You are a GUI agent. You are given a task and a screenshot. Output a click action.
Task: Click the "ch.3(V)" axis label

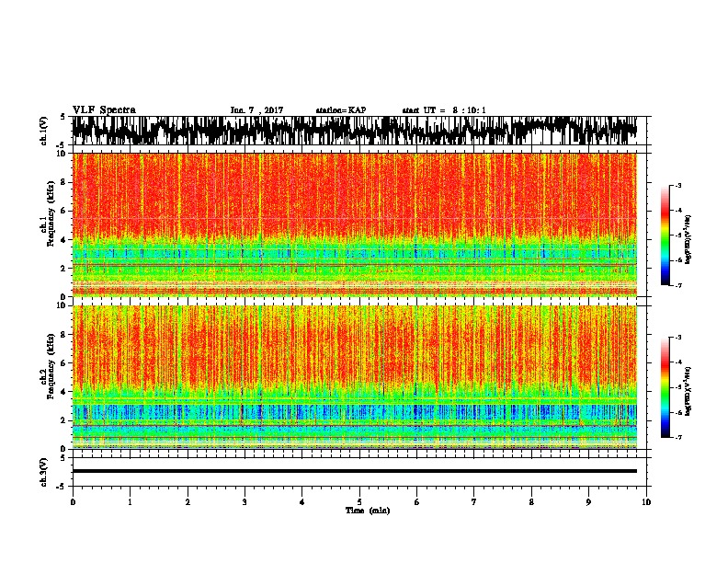tap(43, 472)
